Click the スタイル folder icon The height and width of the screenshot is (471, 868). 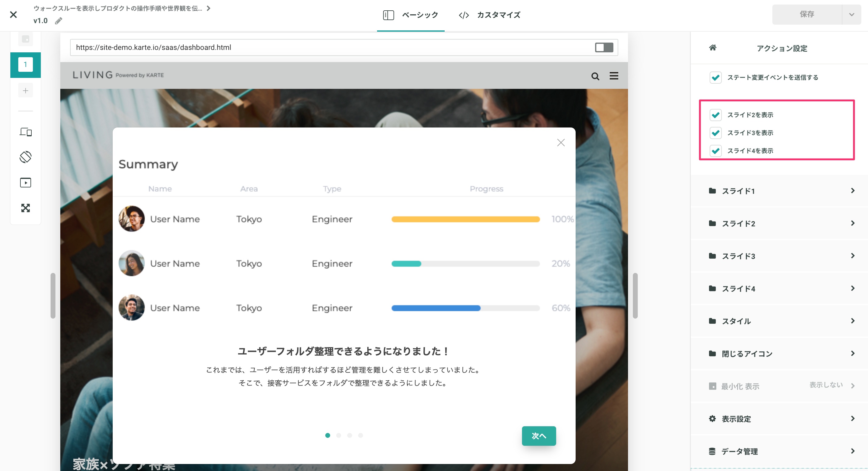click(x=712, y=321)
